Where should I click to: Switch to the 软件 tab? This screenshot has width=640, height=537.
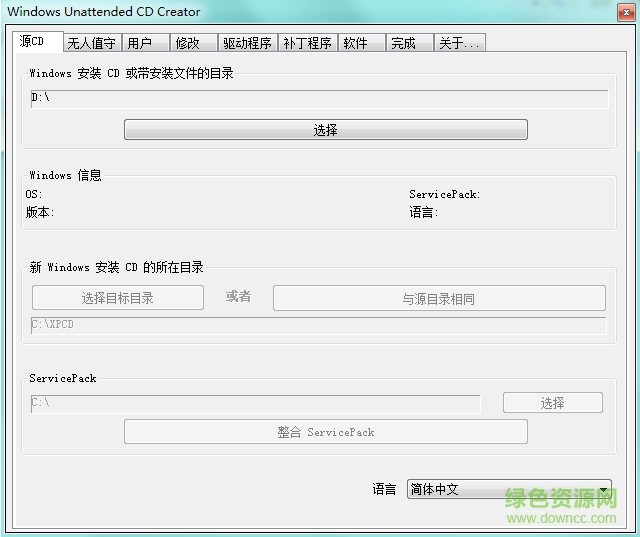[362, 42]
